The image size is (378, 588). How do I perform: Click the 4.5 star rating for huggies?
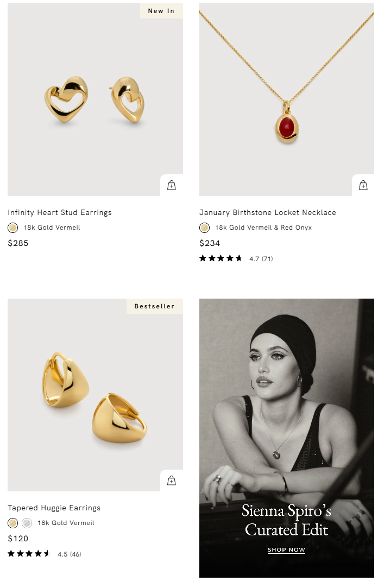[29, 554]
